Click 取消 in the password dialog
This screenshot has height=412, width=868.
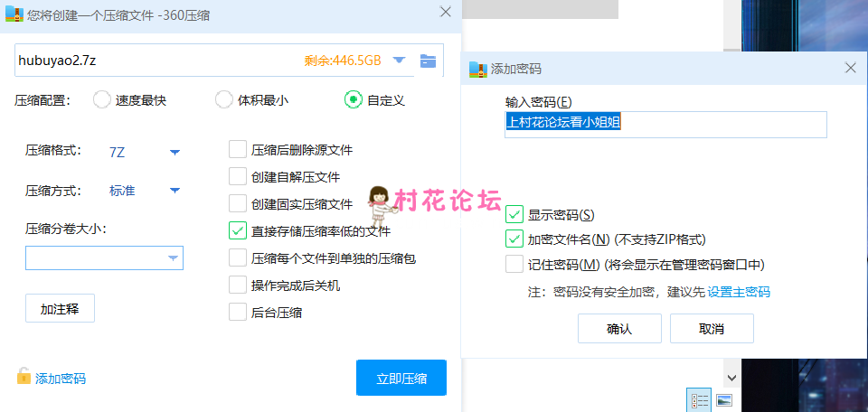coord(712,329)
